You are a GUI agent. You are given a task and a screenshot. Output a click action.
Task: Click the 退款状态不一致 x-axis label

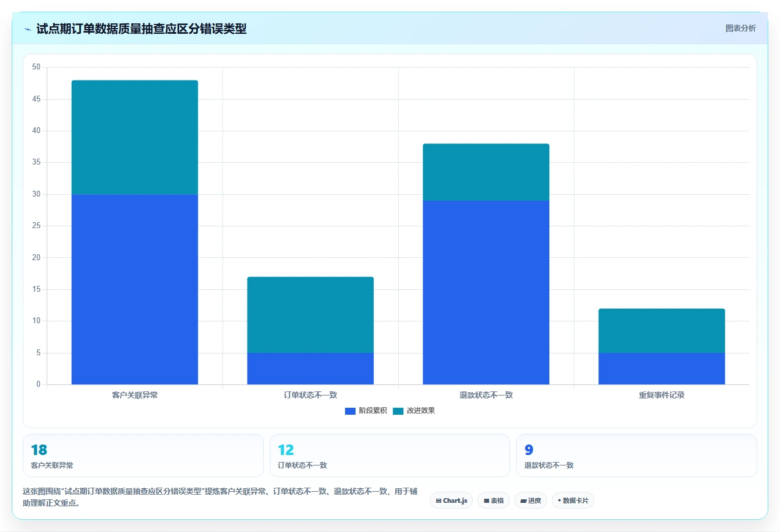tap(486, 395)
